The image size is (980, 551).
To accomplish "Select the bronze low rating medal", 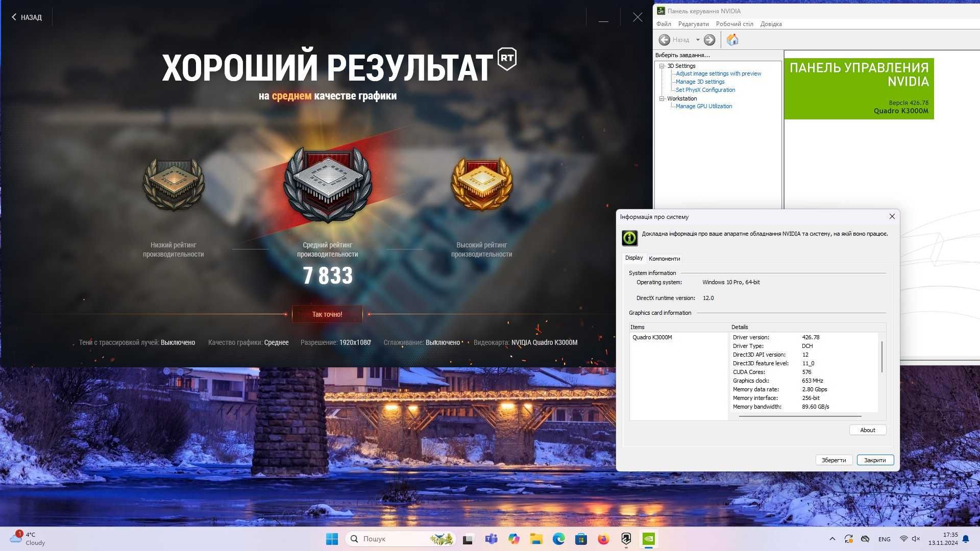I will pyautogui.click(x=174, y=184).
